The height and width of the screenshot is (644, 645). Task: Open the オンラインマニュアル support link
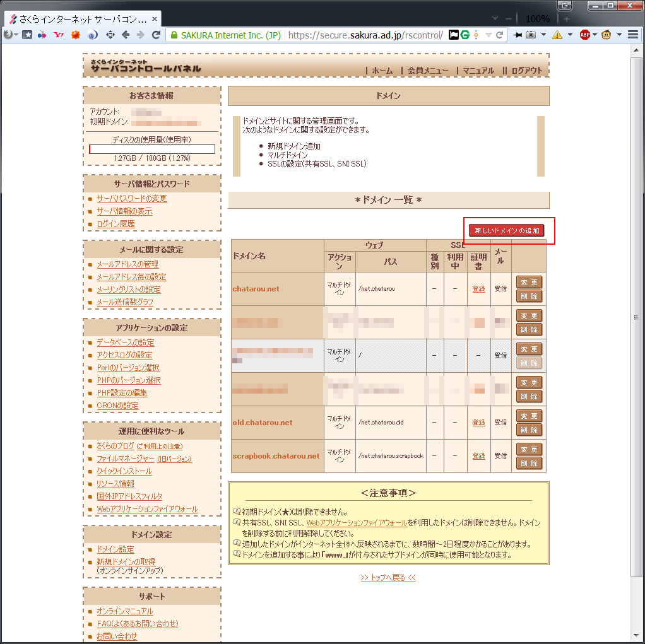124,611
